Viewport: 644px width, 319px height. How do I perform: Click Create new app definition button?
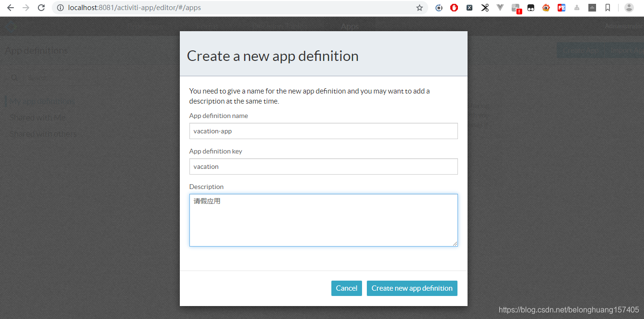[412, 288]
